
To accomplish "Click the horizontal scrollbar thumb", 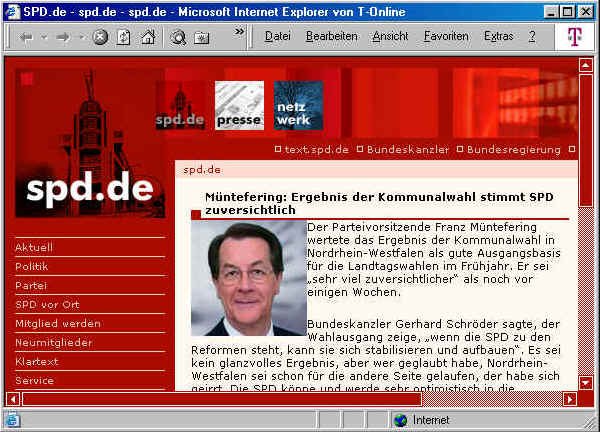I will tap(222, 399).
